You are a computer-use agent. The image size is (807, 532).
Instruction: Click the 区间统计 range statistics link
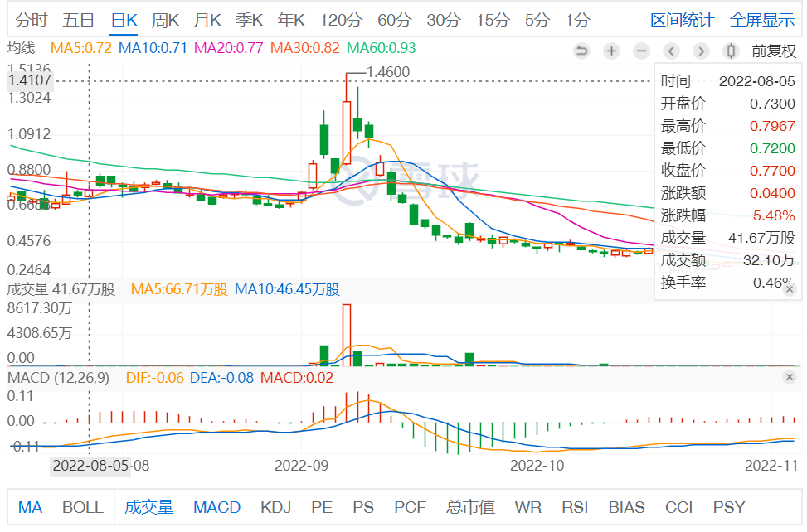(681, 20)
